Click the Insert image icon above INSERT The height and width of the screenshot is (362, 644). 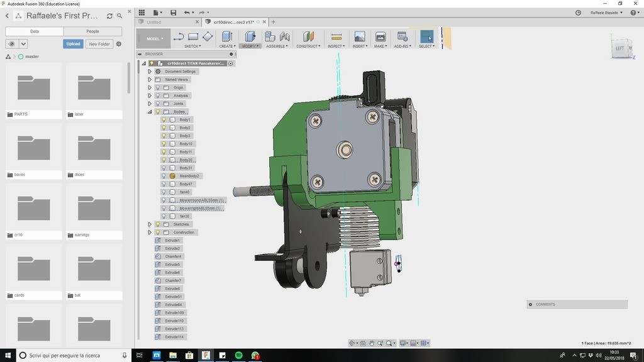coord(360,36)
